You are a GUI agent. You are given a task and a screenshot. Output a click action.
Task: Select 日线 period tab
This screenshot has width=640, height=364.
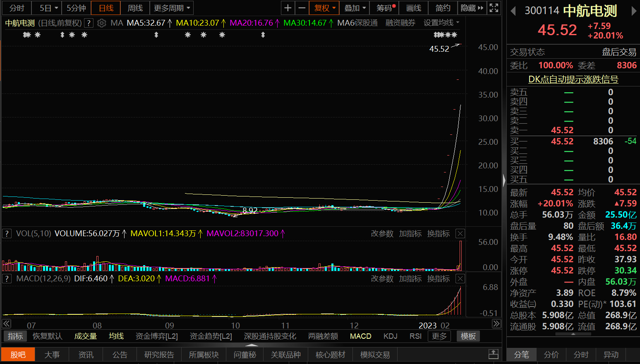pos(106,8)
